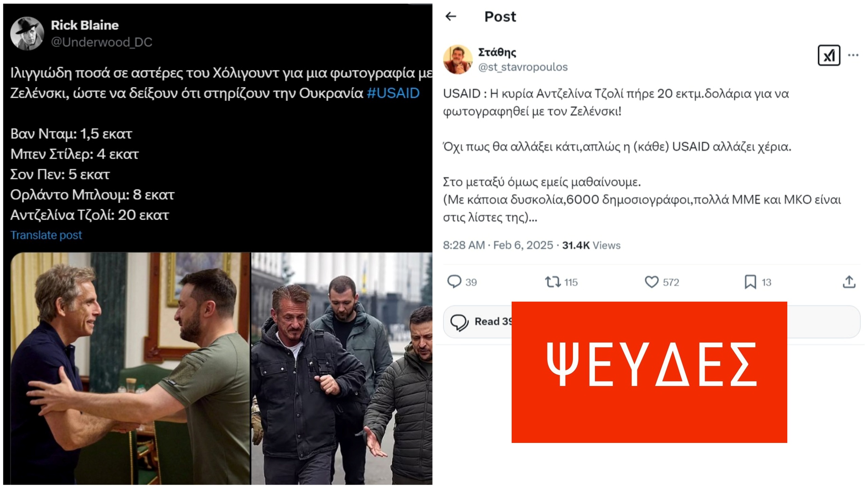Viewport: 868px width, 488px height.
Task: Open the 31.4K Views analytics
Action: pos(591,245)
